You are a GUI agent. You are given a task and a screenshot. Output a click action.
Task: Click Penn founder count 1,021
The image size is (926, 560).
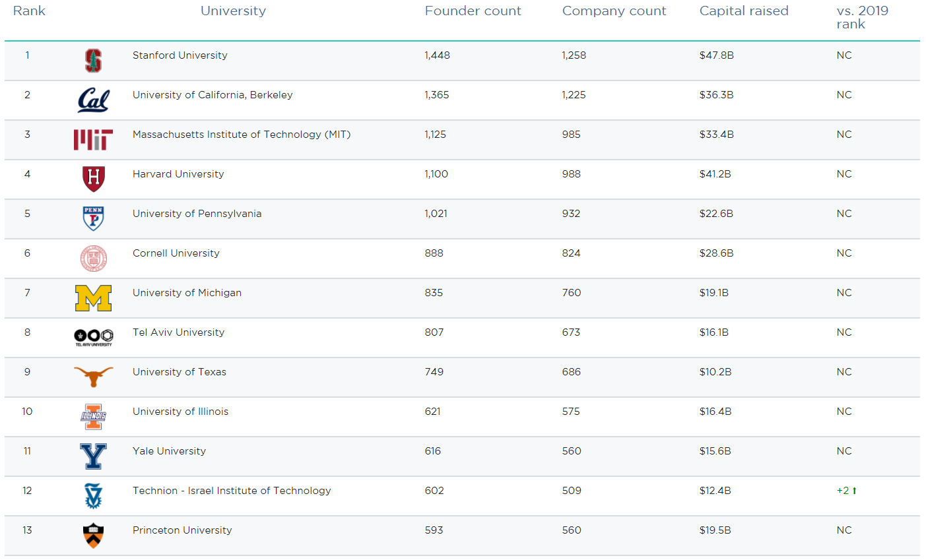click(436, 214)
